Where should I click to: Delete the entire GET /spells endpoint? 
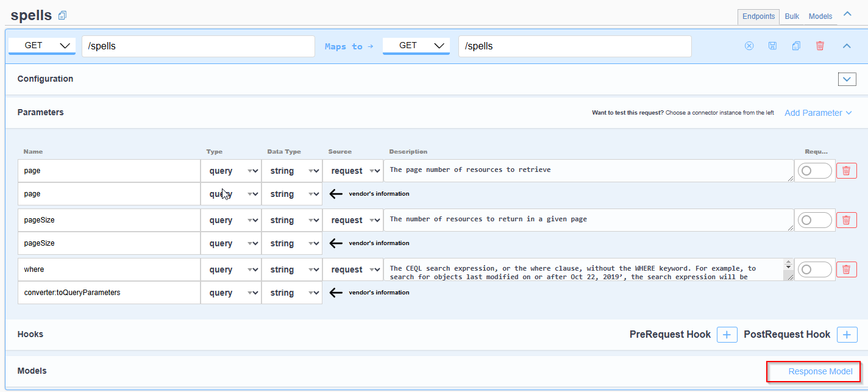pyautogui.click(x=820, y=45)
